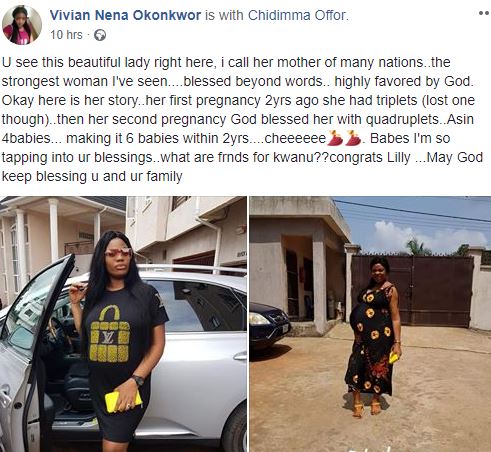Click the Vivian Nena Okonkwor name link
The image size is (491, 452).
point(125,15)
